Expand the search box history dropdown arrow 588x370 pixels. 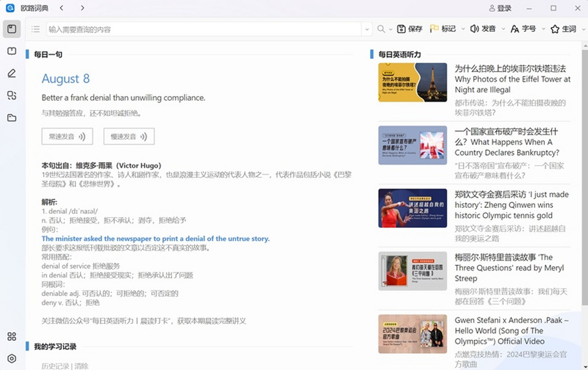(367, 29)
